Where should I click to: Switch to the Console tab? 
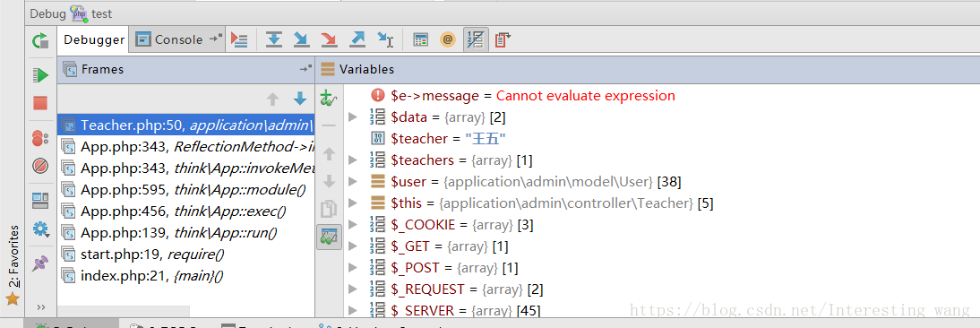pos(170,40)
